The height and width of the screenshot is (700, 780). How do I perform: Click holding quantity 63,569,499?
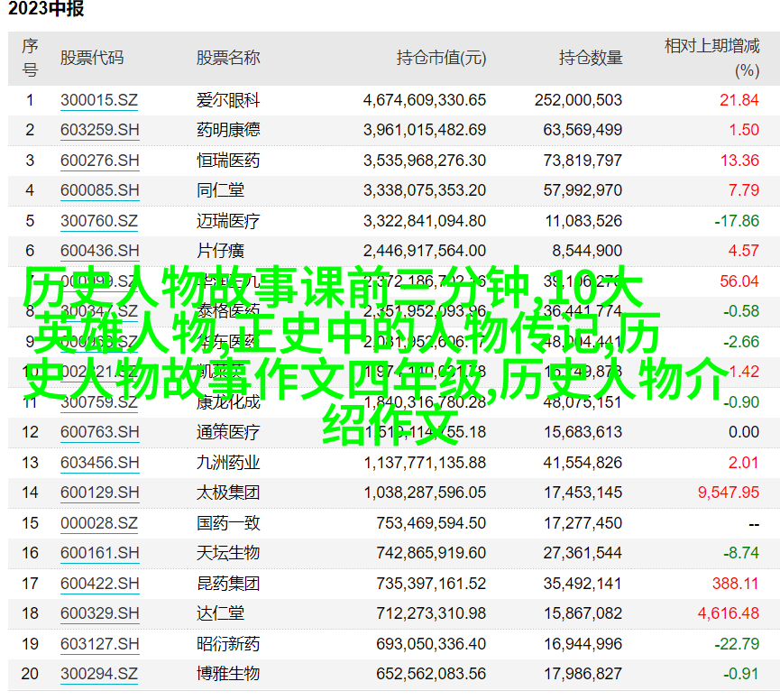point(583,131)
